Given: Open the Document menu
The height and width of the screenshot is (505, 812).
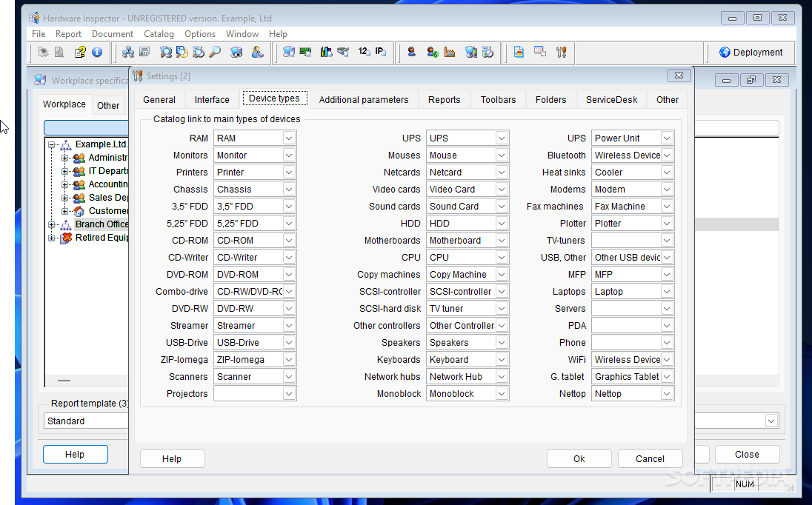Looking at the screenshot, I should [113, 33].
